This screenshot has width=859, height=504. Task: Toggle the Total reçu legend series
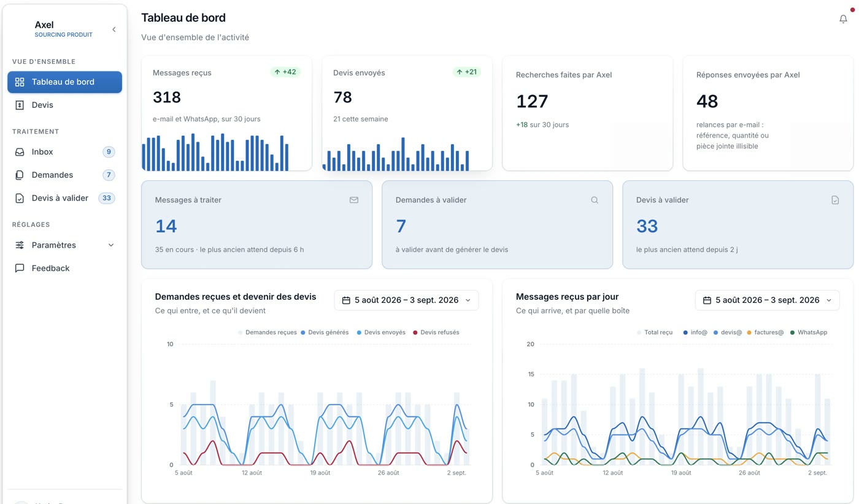tap(655, 332)
